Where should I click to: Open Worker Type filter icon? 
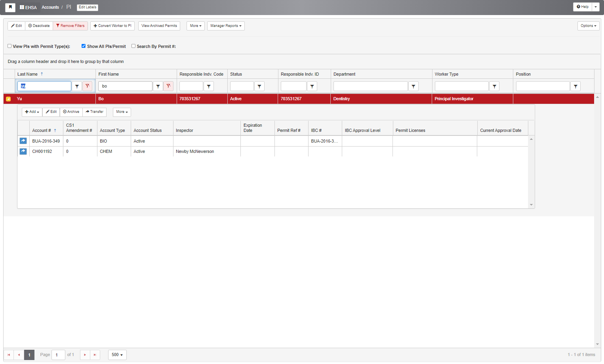[x=494, y=86]
